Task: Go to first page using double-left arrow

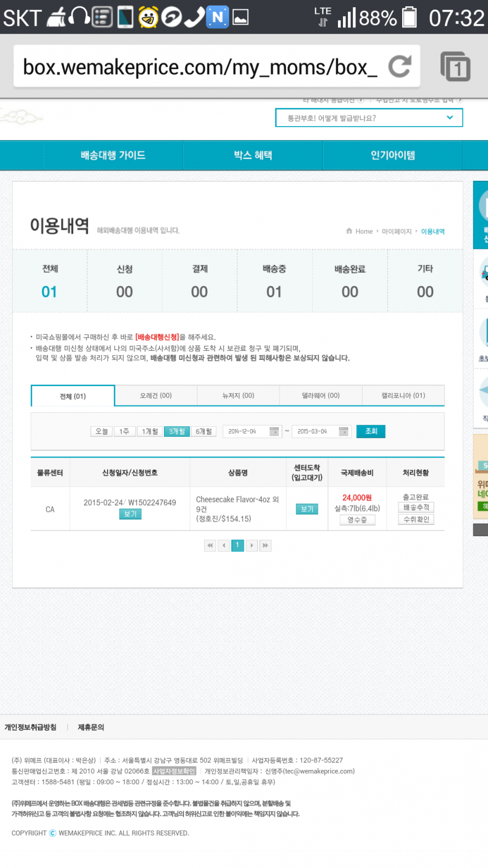Action: [x=210, y=546]
